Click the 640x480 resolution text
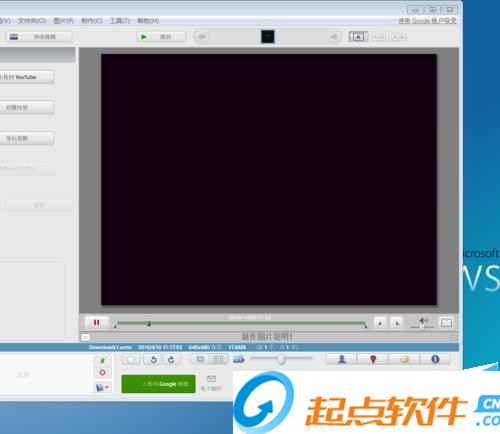The height and width of the screenshot is (434, 500). click(x=199, y=347)
